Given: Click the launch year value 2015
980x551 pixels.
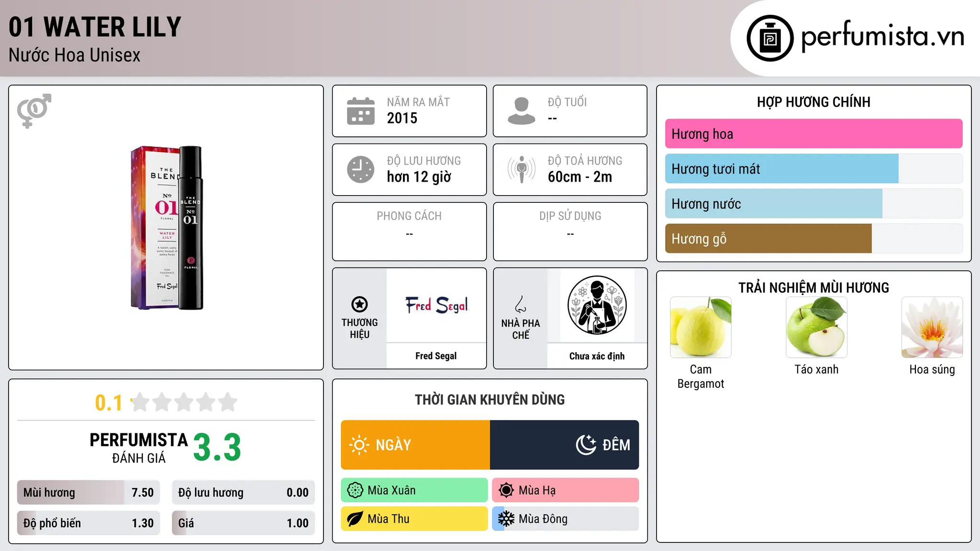Looking at the screenshot, I should tap(402, 118).
